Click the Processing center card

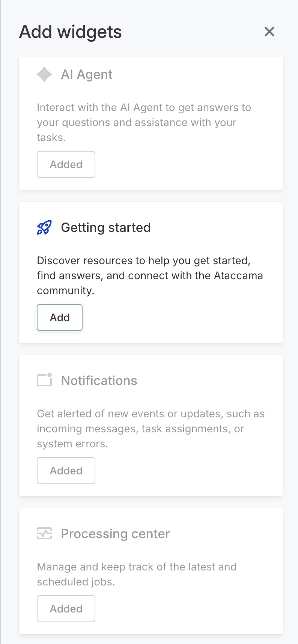[150, 570]
